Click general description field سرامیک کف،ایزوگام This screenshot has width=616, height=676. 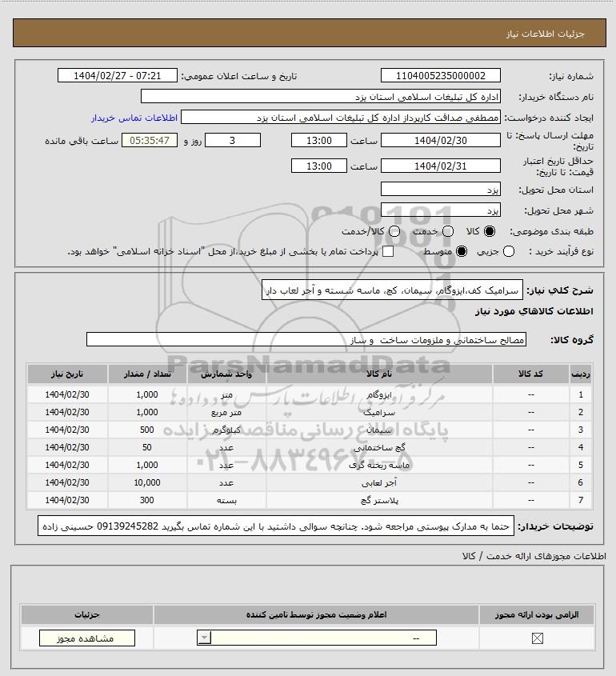point(392,290)
